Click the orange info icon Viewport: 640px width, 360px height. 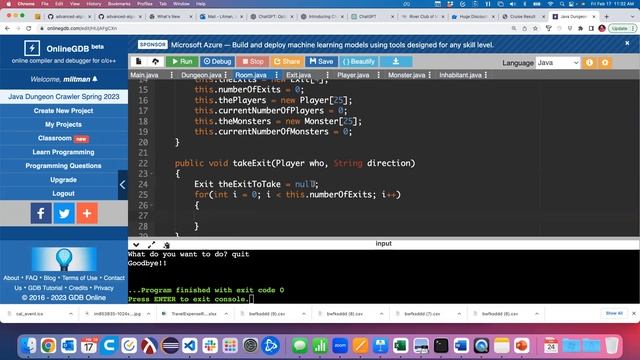coord(589,63)
